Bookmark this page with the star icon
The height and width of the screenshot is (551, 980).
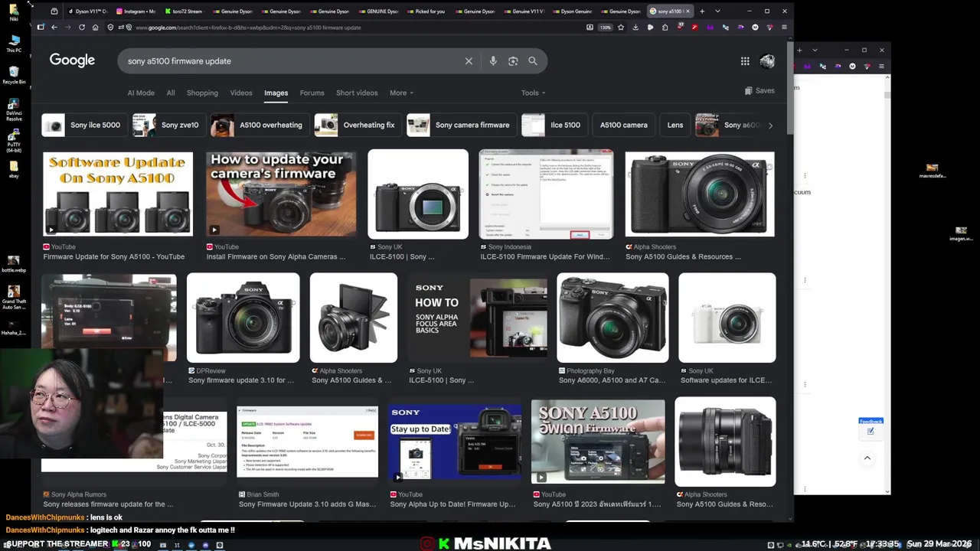pos(621,28)
